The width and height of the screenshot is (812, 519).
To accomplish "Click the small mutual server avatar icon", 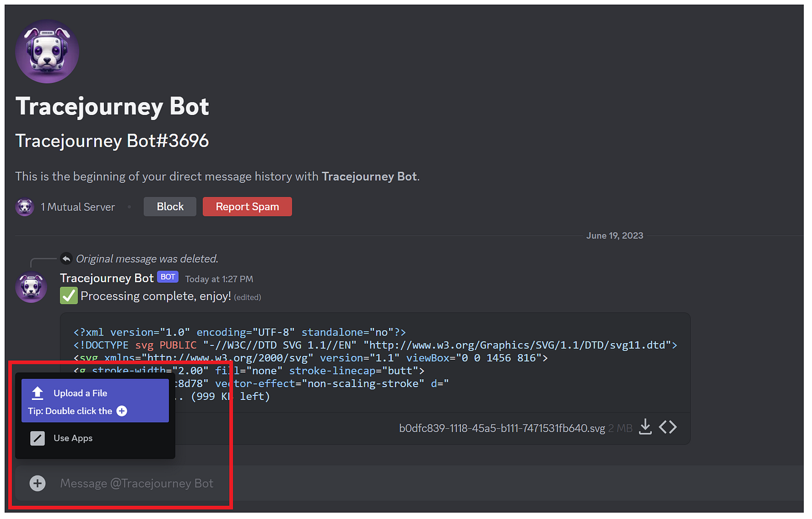I will tap(24, 207).
